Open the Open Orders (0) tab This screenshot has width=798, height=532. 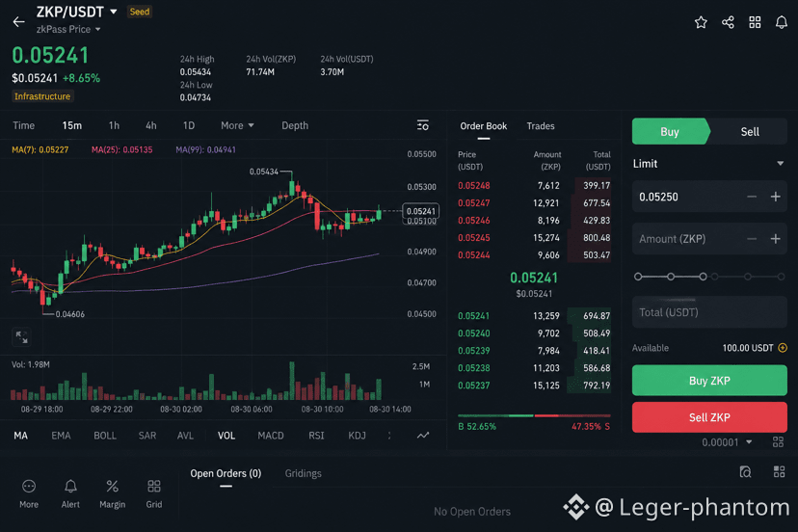(226, 473)
